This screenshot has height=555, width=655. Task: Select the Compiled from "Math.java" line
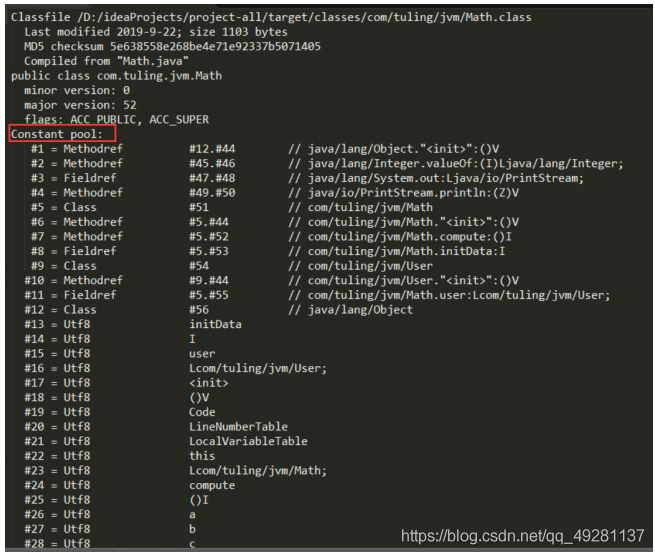106,61
